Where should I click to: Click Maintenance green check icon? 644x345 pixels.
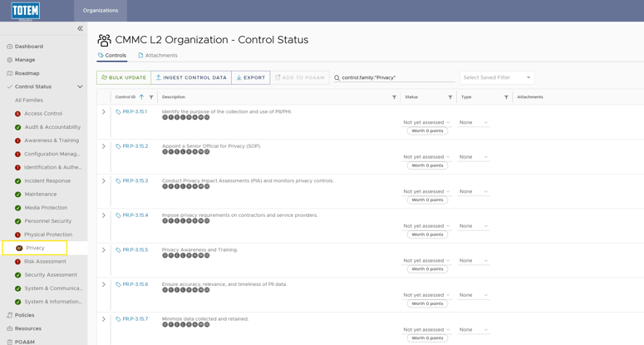pos(17,195)
